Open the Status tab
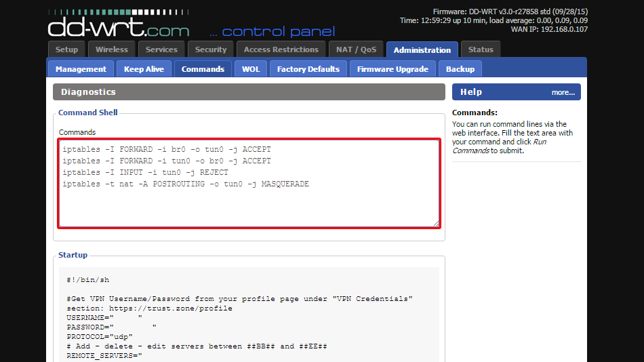This screenshot has width=644, height=362. click(x=481, y=49)
